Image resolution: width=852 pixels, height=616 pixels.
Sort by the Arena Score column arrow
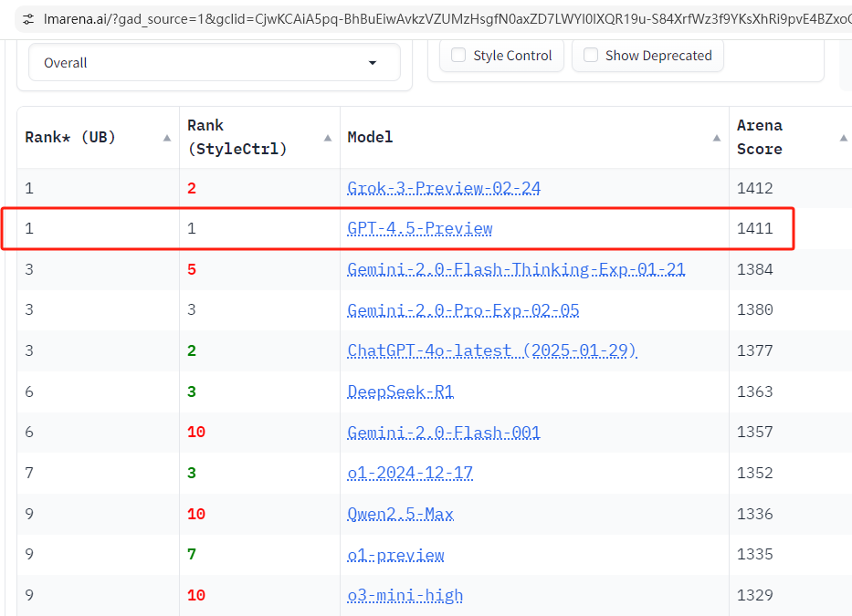point(843,138)
